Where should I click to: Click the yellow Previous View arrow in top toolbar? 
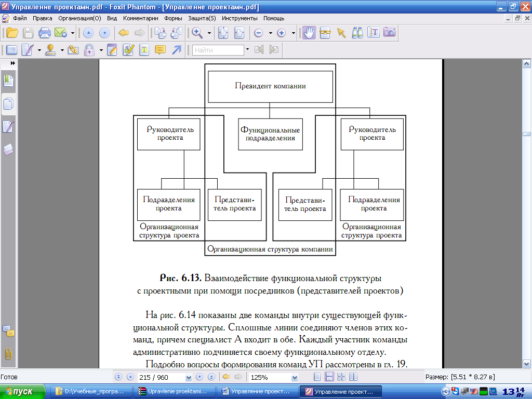point(124,33)
